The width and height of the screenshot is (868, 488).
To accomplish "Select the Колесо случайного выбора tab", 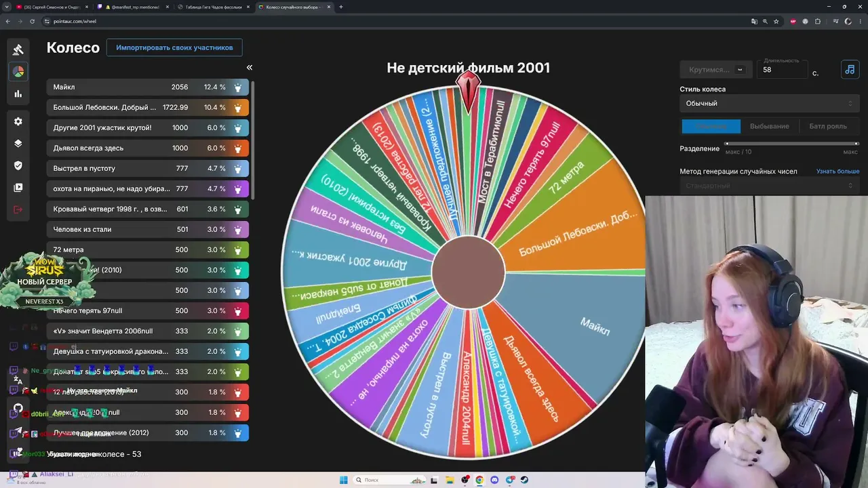I will click(294, 7).
